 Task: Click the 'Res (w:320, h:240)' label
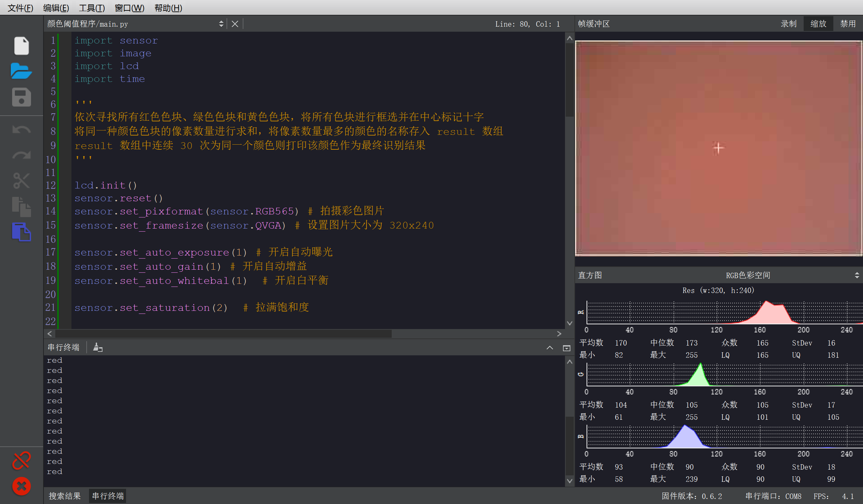(718, 290)
